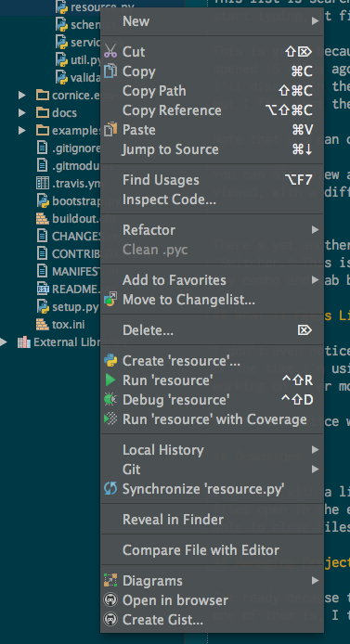This screenshot has width=350, height=644.
Task: Select the util.py file
Action: [x=85, y=60]
